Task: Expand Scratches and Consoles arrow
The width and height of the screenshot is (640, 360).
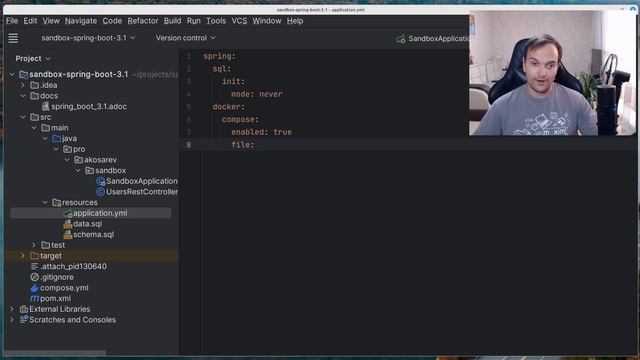Action: pos(12,320)
